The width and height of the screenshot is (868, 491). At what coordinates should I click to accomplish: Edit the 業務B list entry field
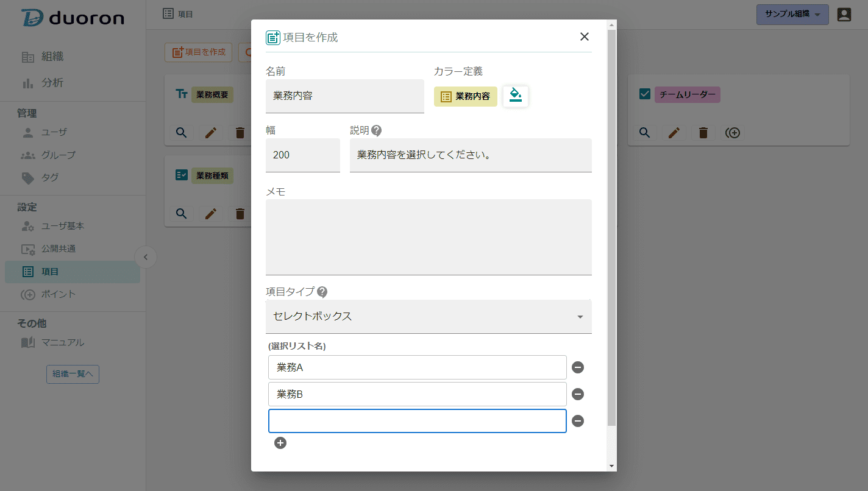[x=418, y=394]
